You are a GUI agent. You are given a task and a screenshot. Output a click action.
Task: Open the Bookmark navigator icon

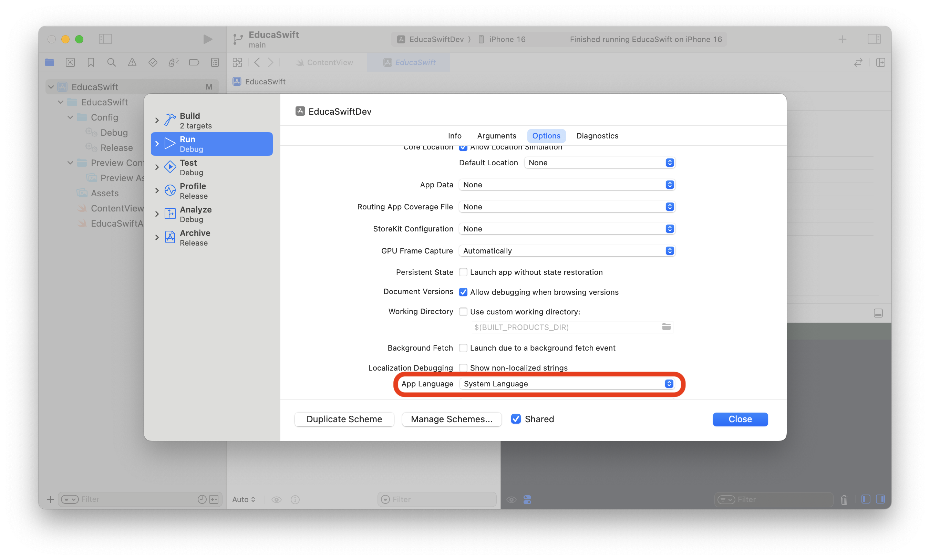click(91, 62)
